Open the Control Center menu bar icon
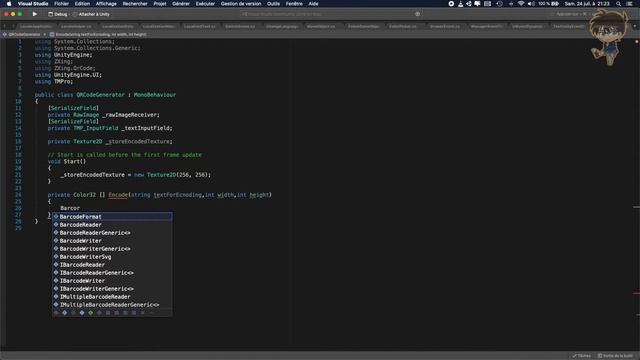The height and width of the screenshot is (360, 640). click(630, 4)
